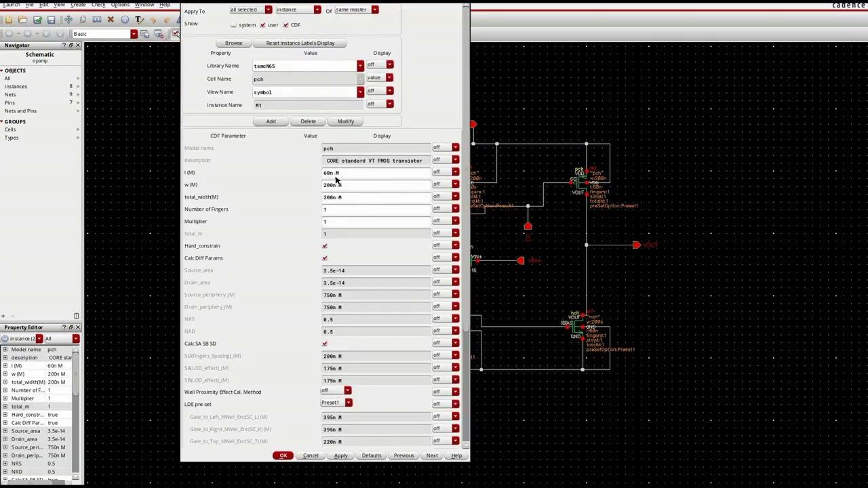Open the 'same master' dropdown
868x488 pixels.
click(357, 10)
